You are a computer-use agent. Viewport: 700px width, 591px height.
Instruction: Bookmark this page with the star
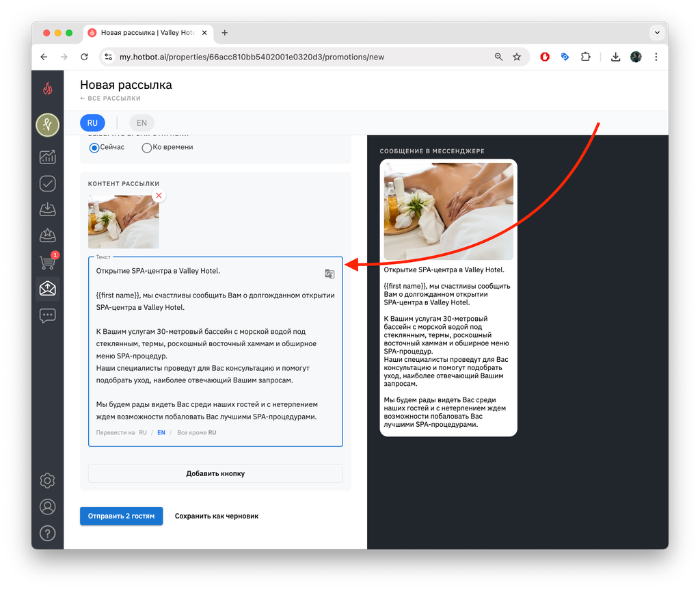click(517, 57)
